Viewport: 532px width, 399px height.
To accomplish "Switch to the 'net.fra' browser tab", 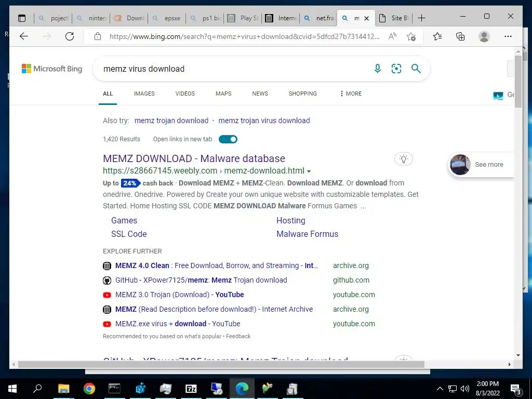I will pyautogui.click(x=319, y=18).
